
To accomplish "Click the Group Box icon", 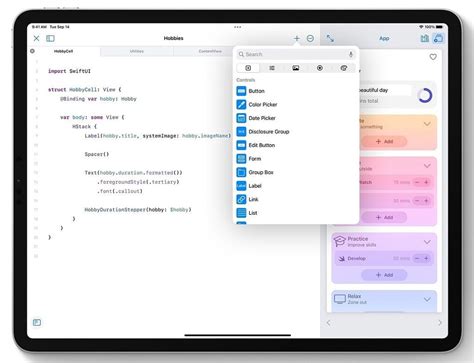I will [x=241, y=172].
